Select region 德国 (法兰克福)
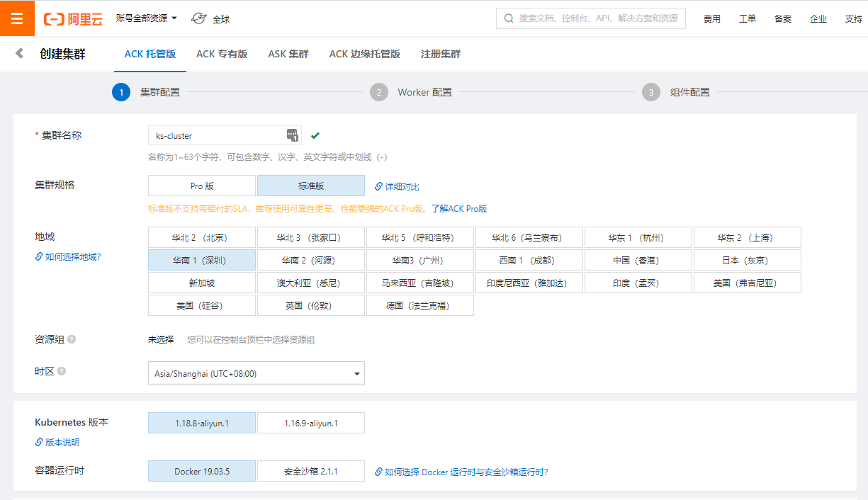The image size is (868, 500). pos(420,305)
